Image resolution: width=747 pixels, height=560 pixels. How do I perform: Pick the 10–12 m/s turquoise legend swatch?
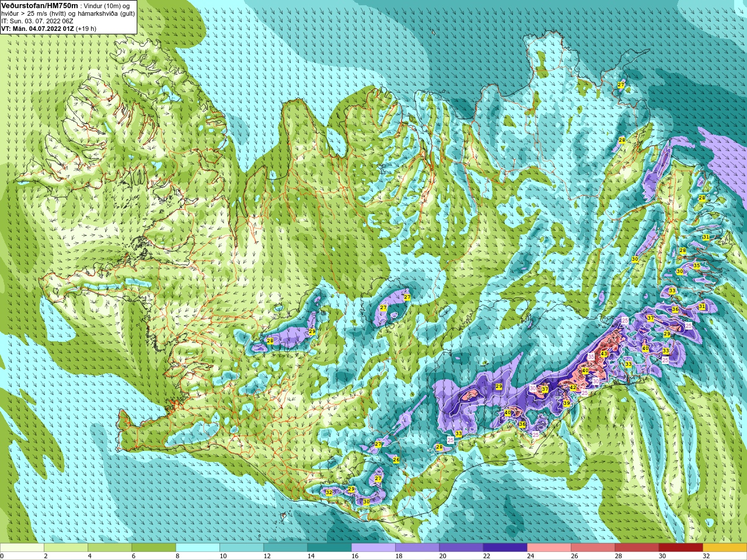pos(242,548)
